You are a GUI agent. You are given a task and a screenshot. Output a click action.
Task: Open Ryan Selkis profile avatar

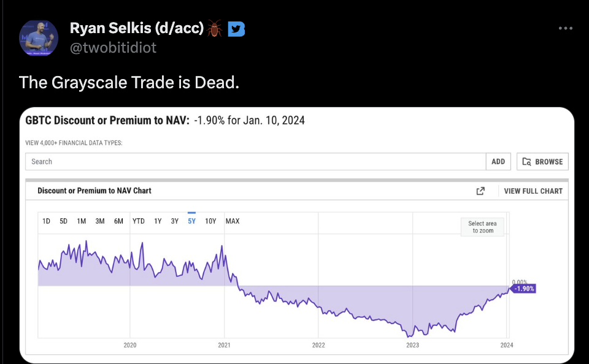39,37
